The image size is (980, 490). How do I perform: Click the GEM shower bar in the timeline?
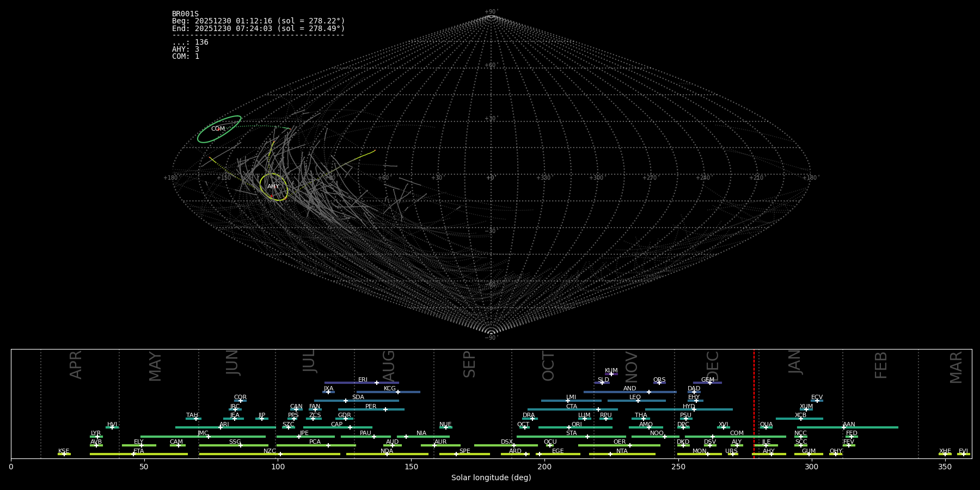(707, 383)
